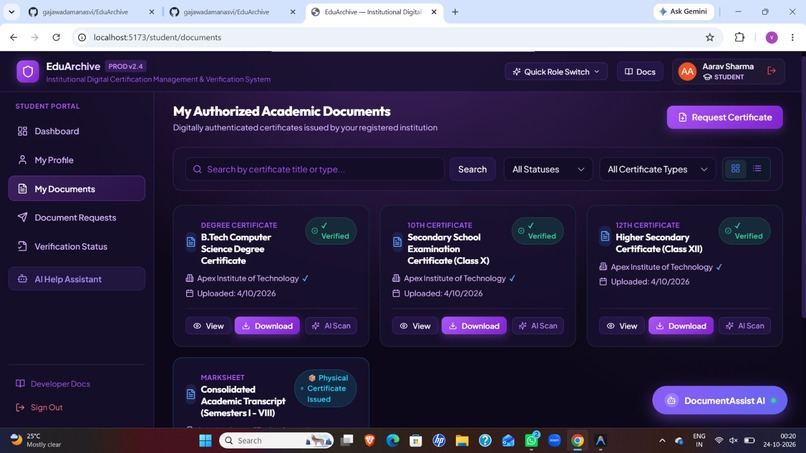The image size is (806, 453).
Task: Go to My Profile in sidebar
Action: pyautogui.click(x=77, y=160)
